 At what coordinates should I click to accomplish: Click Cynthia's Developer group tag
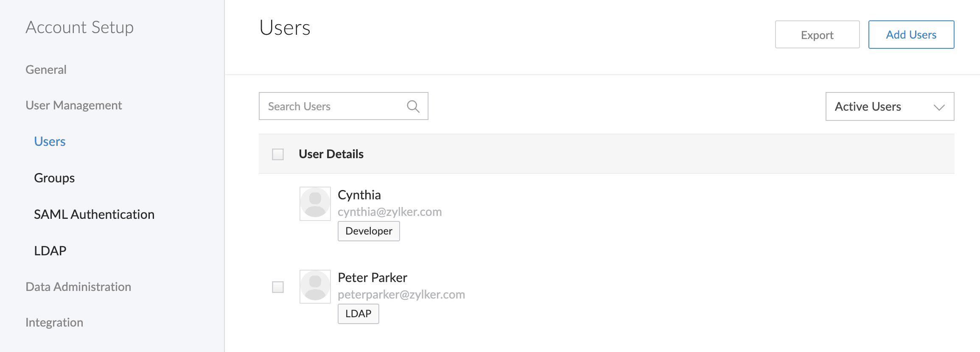pyautogui.click(x=369, y=231)
